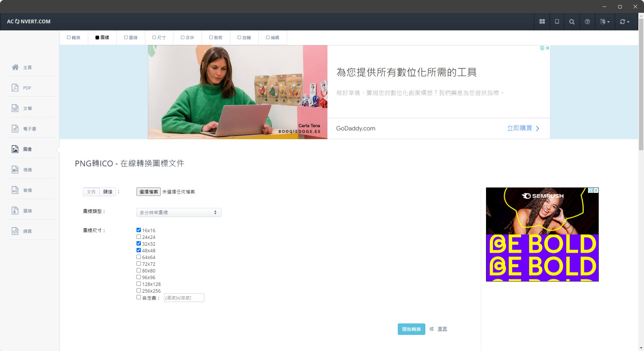Click the custom width x height input field
Viewport: 644px width, 351px height.
click(184, 298)
